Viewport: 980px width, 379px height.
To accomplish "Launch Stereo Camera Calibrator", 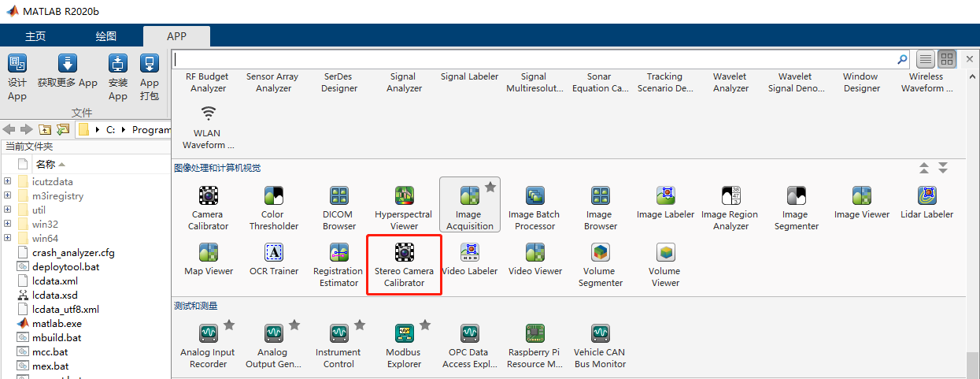I will coord(404,264).
